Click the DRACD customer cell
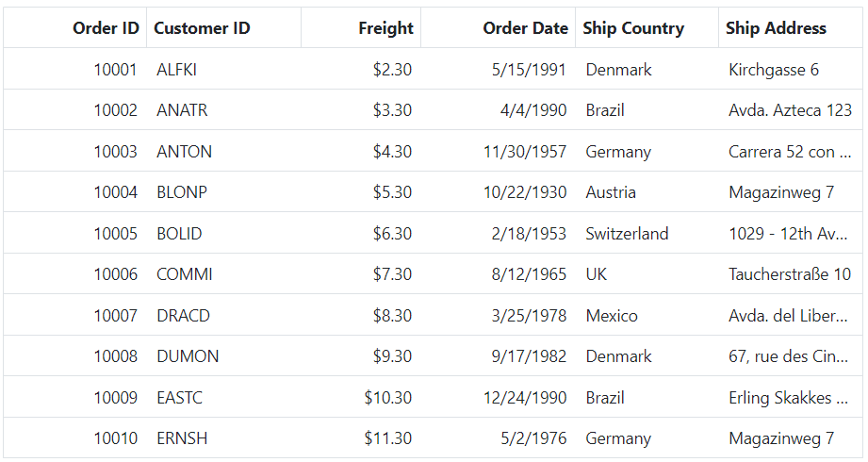The height and width of the screenshot is (462, 868). pos(223,315)
